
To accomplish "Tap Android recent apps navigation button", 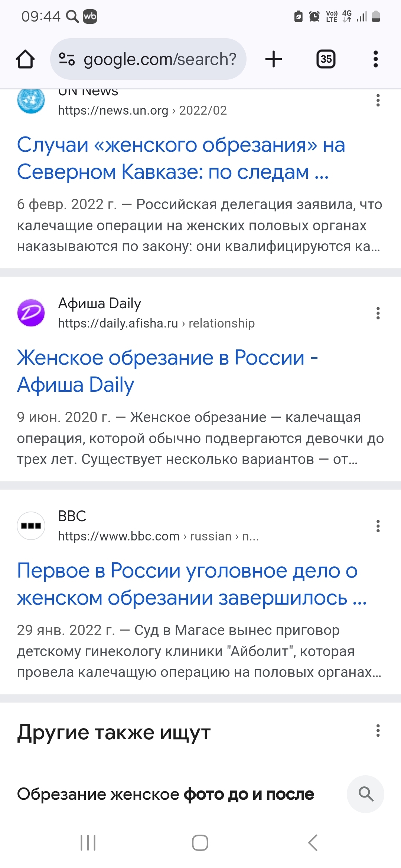I will (x=88, y=843).
